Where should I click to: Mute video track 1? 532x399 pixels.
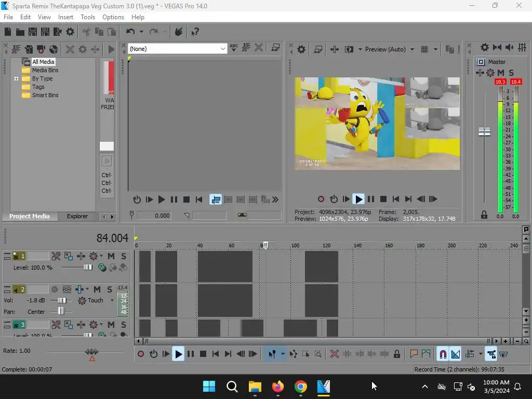click(x=111, y=256)
